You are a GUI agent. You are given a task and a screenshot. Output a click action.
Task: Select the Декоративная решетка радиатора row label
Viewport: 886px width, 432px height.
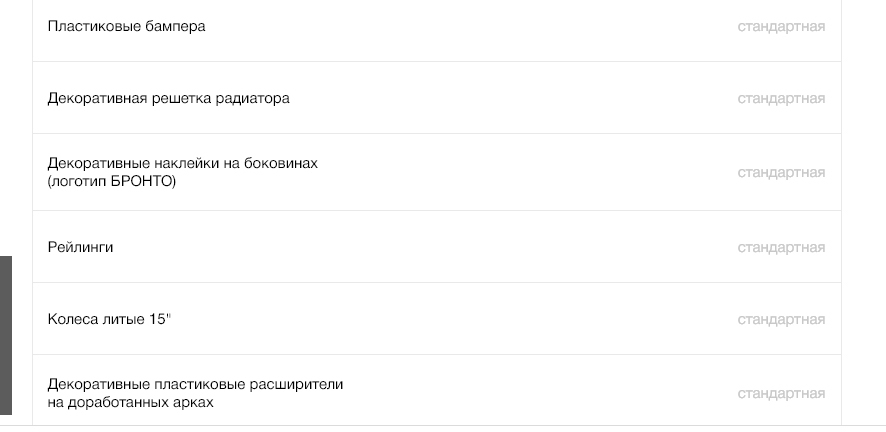169,99
